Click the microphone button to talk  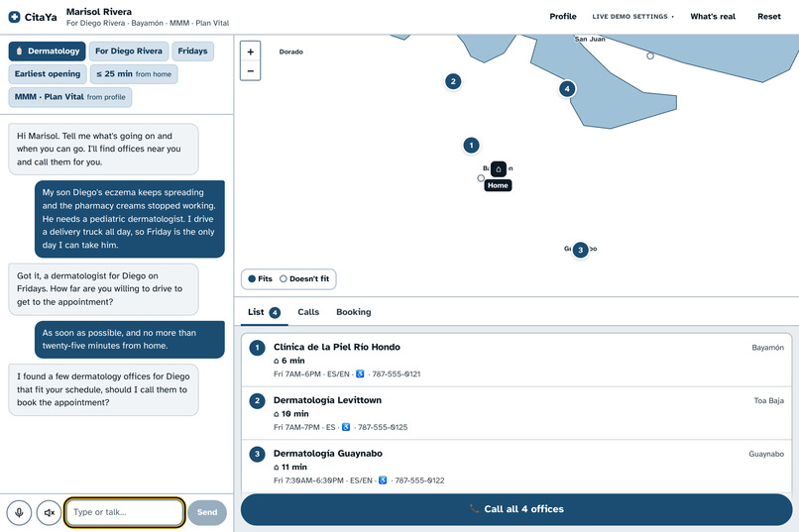[x=20, y=512]
